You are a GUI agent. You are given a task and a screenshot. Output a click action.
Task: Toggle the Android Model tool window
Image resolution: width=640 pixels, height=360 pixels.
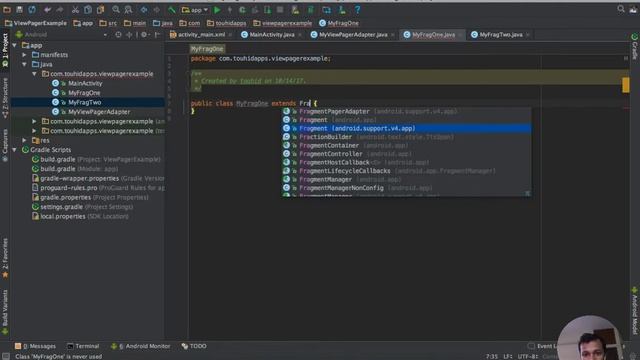635,311
